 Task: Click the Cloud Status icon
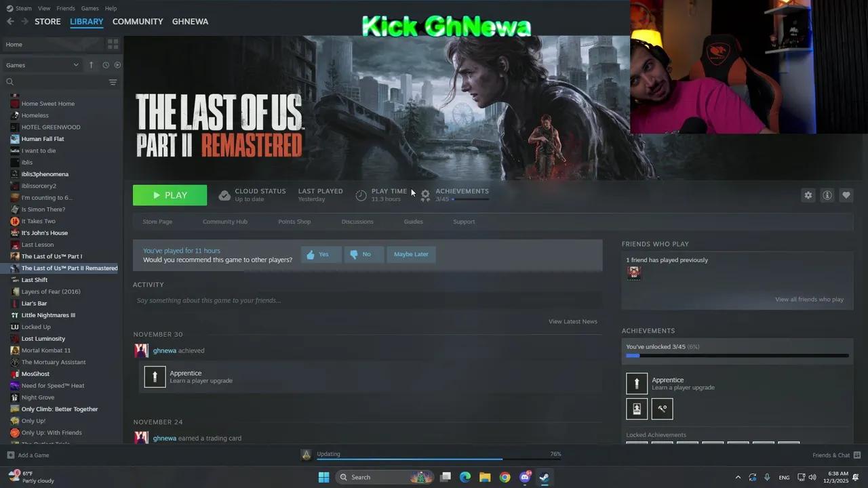point(224,195)
